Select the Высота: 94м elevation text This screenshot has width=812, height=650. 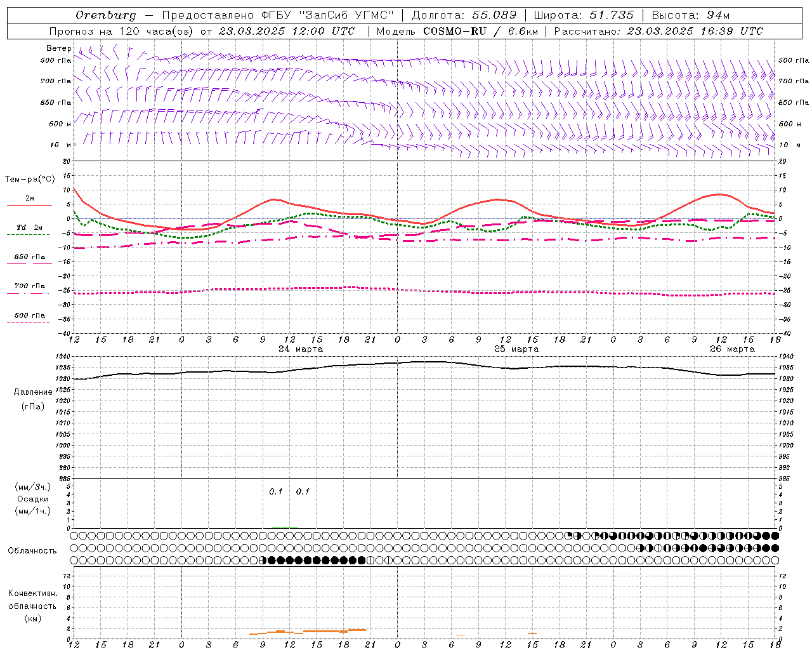click(x=691, y=15)
